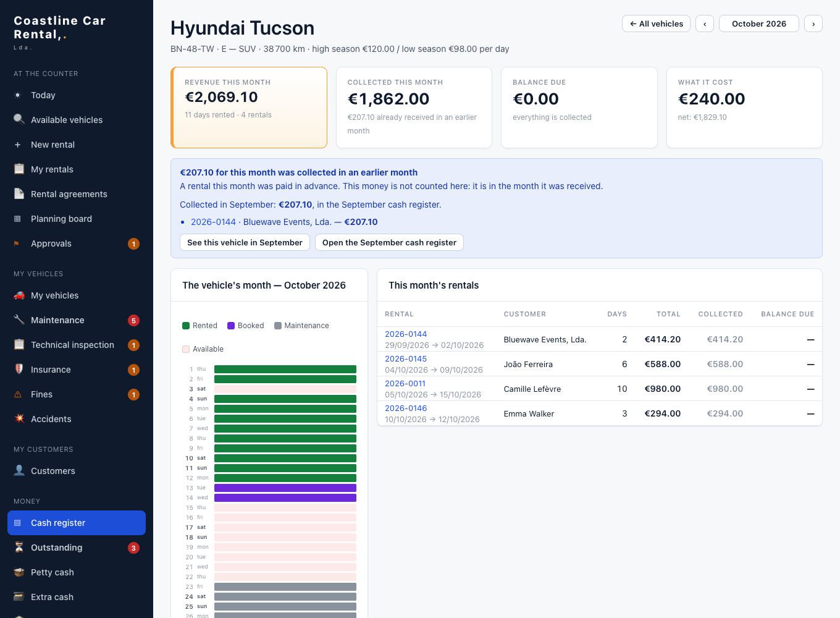Click the collision icon beside Accidents
840x618 pixels.
[x=19, y=418]
